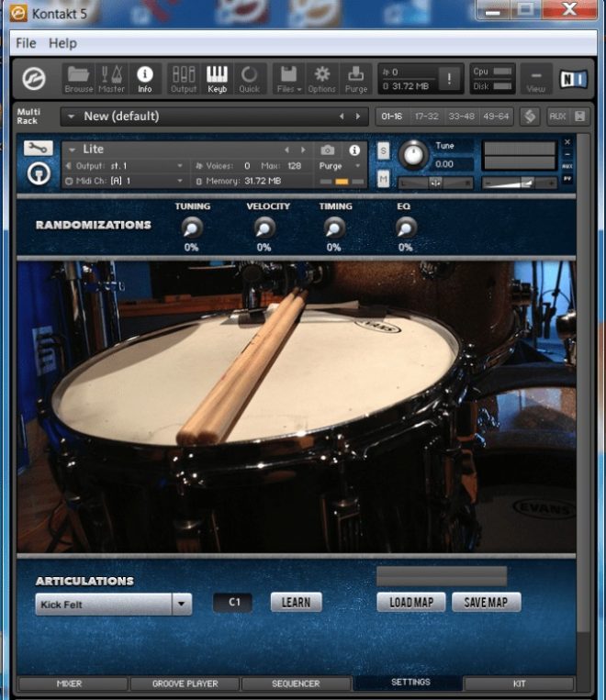Image resolution: width=606 pixels, height=700 pixels.
Task: Toggle the PV performance view button
Action: pos(567,178)
